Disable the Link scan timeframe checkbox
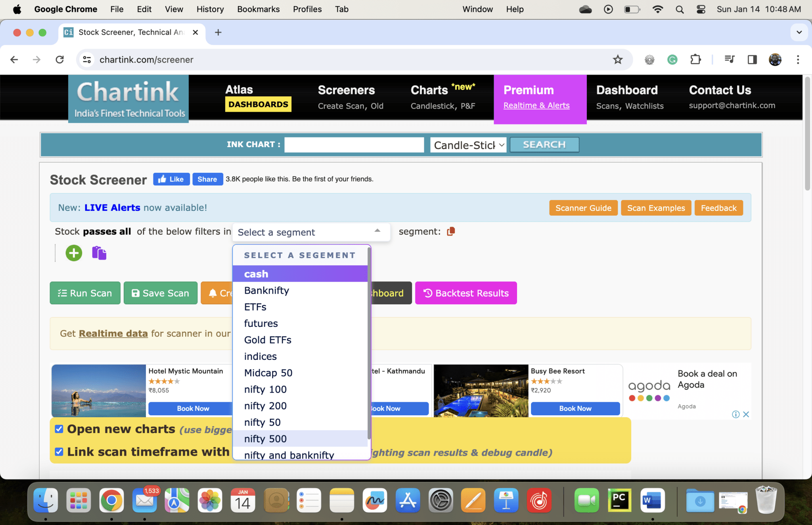 click(59, 451)
